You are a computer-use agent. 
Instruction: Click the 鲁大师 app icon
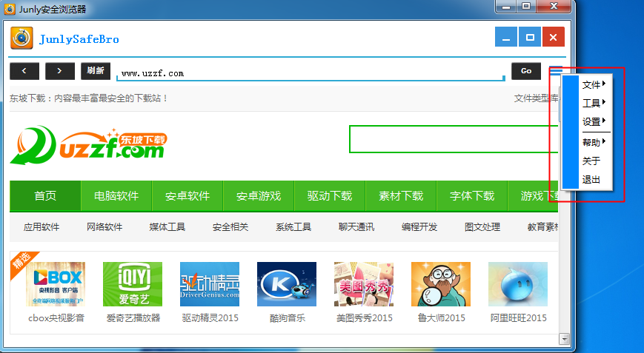tap(441, 284)
